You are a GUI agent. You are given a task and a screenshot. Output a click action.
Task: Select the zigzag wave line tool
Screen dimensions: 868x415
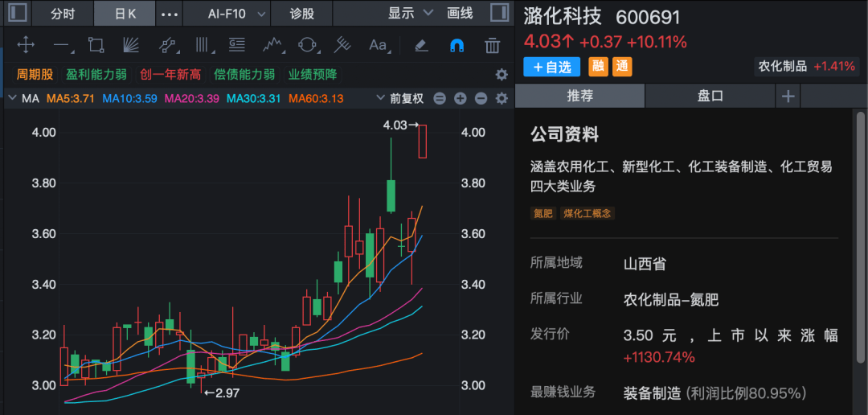click(x=272, y=45)
